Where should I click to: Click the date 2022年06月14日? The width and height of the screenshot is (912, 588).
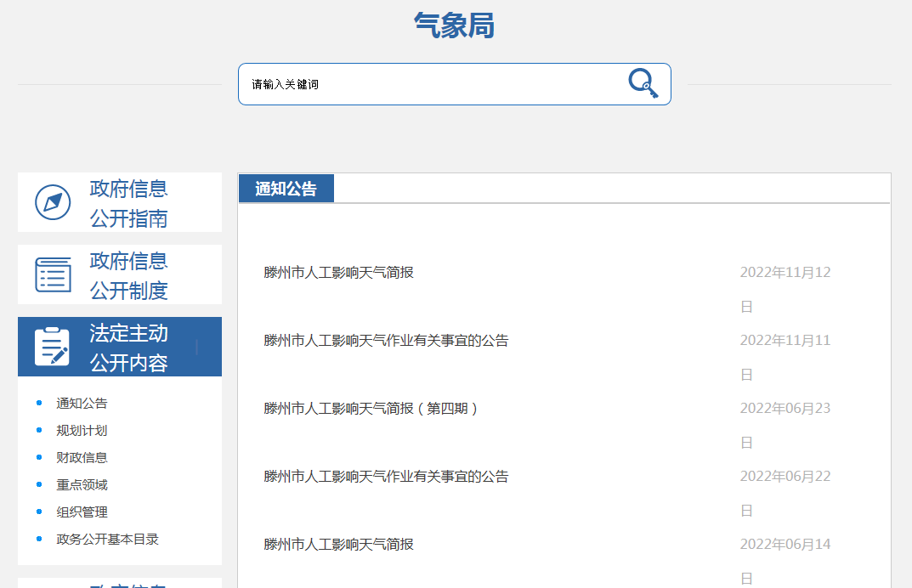(x=785, y=562)
